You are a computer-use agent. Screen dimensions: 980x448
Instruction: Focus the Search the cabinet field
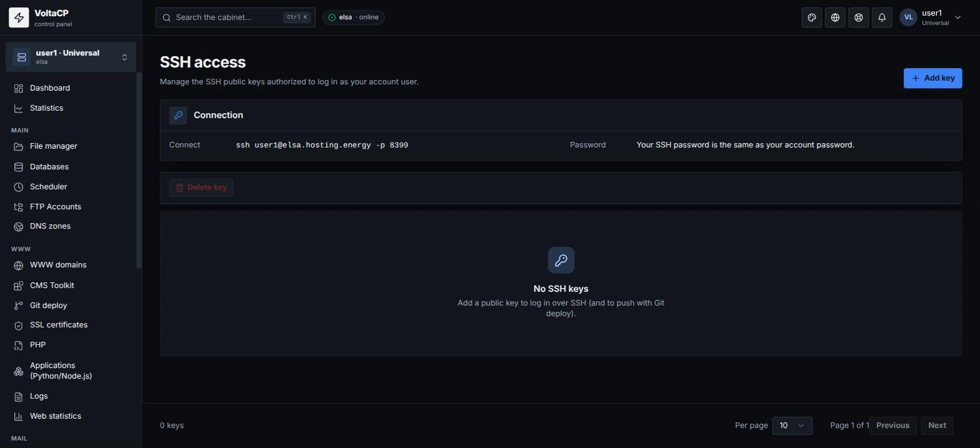point(236,17)
